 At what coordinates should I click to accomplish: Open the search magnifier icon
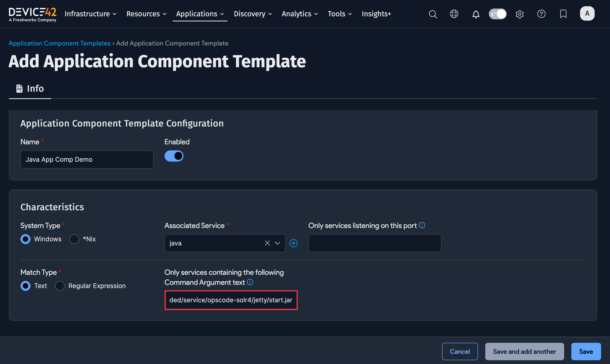click(x=433, y=14)
